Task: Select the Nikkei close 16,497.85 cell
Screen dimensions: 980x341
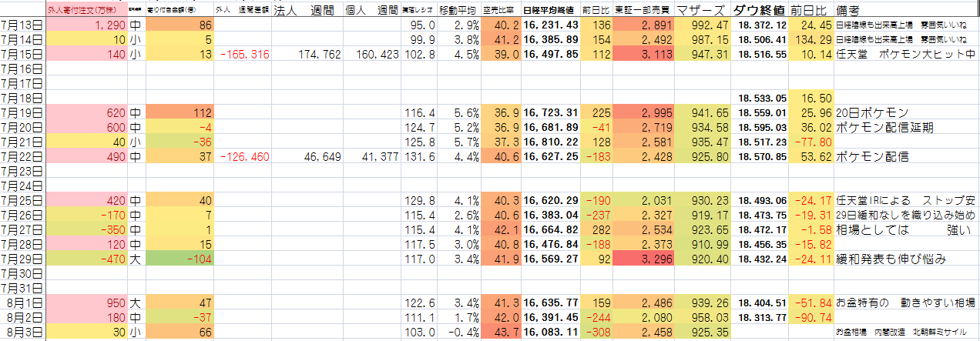Action: click(551, 54)
